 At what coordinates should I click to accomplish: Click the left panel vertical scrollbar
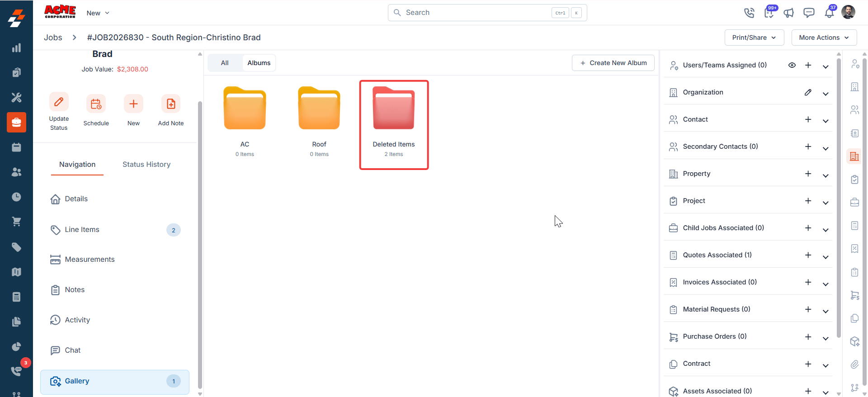pyautogui.click(x=200, y=244)
